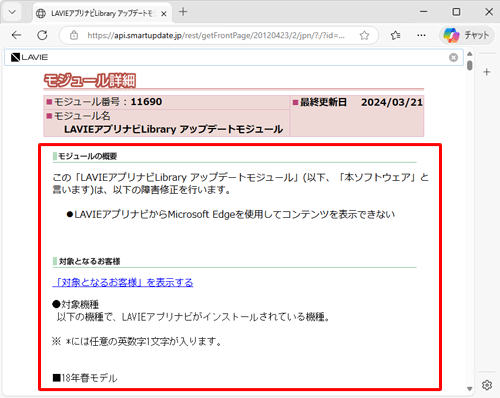The height and width of the screenshot is (398, 500).
Task: Open the tab actions menu chevron
Action: 12,12
